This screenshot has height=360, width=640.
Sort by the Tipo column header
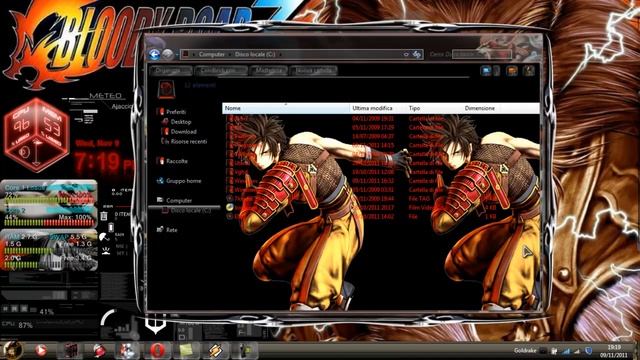point(434,108)
